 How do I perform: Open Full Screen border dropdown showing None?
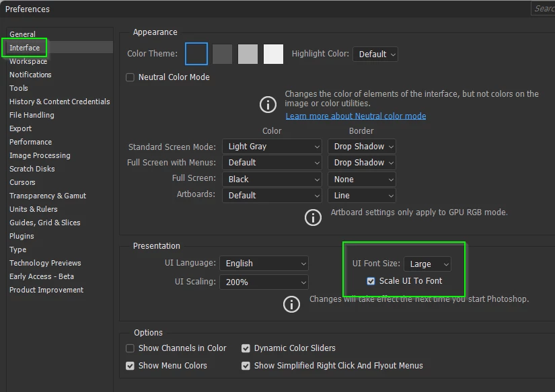pos(362,180)
